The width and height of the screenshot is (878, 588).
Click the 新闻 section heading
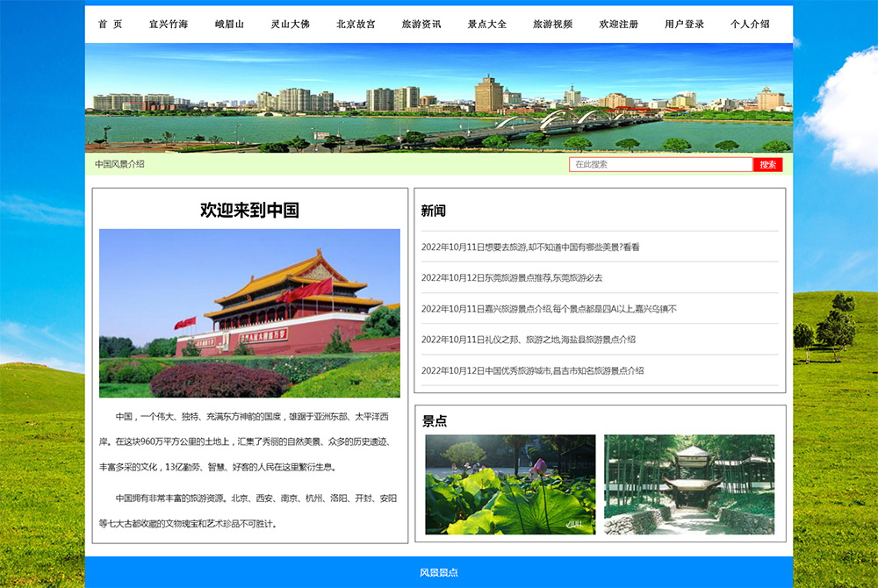click(x=434, y=211)
